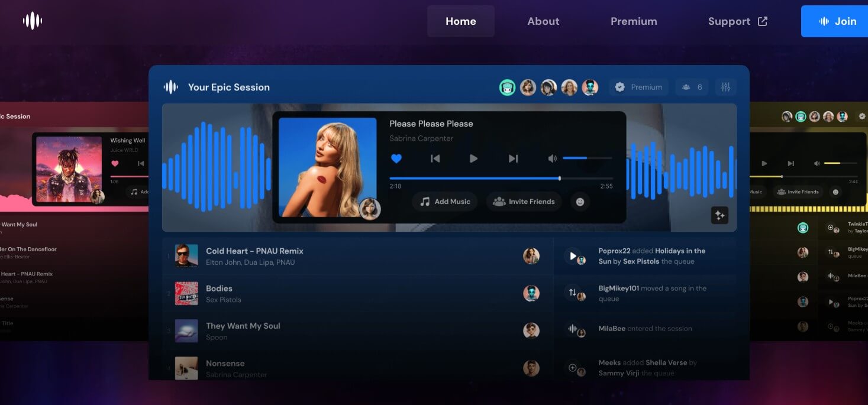Select They Want My Soul in queue
868x405 pixels.
(x=357, y=331)
